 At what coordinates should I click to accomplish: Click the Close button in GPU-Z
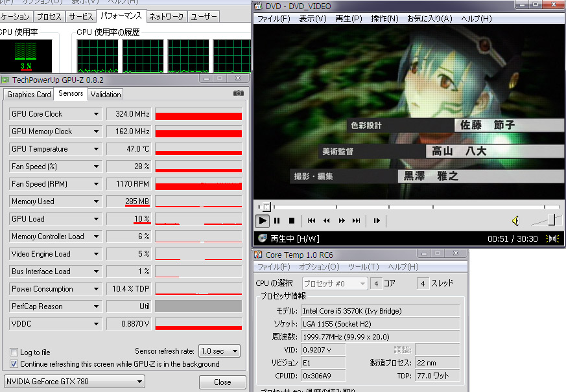coord(222,382)
